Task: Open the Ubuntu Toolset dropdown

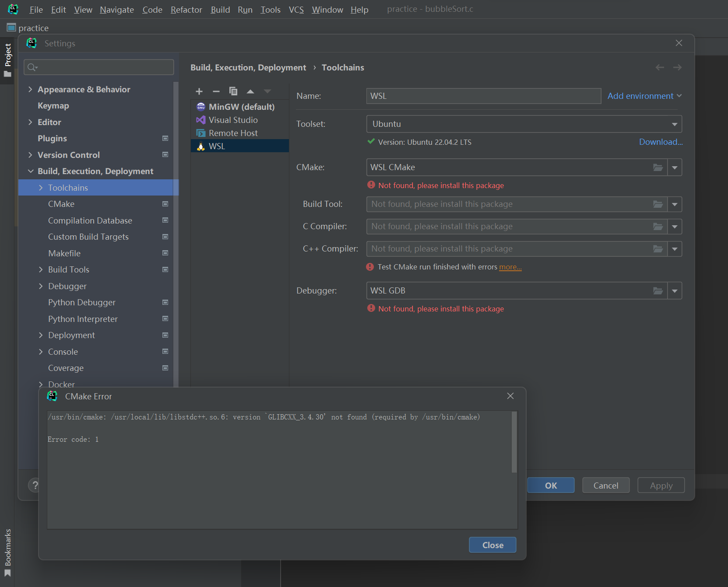Action: pyautogui.click(x=674, y=124)
